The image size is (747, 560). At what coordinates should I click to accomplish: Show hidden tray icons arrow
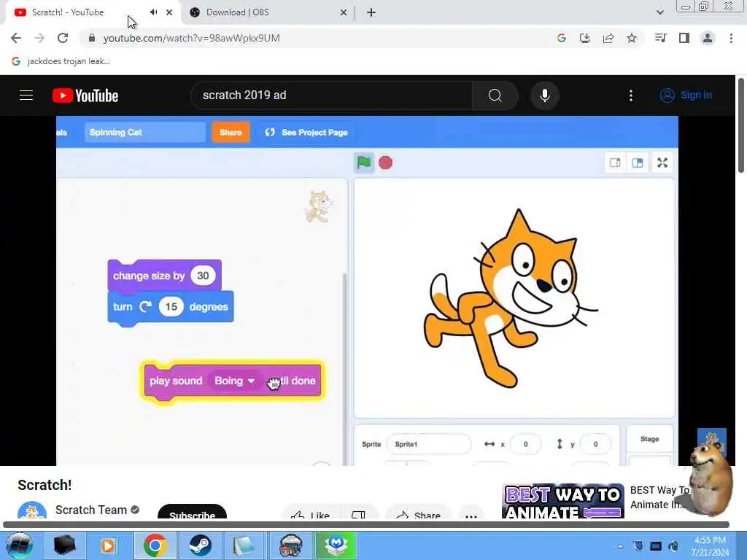[x=620, y=546]
